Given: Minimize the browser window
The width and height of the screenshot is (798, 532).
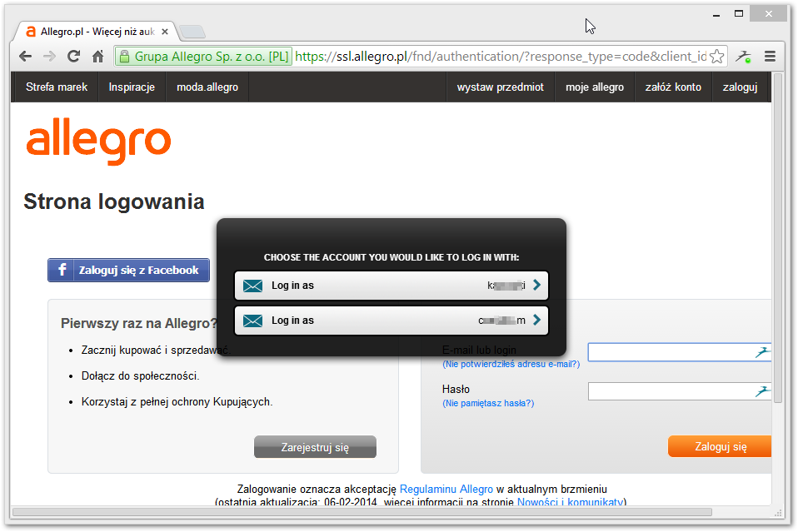Looking at the screenshot, I should point(716,14).
